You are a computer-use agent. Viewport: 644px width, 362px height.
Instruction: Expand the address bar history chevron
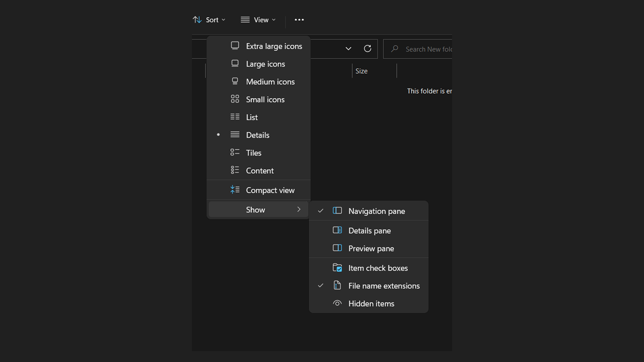[349, 49]
